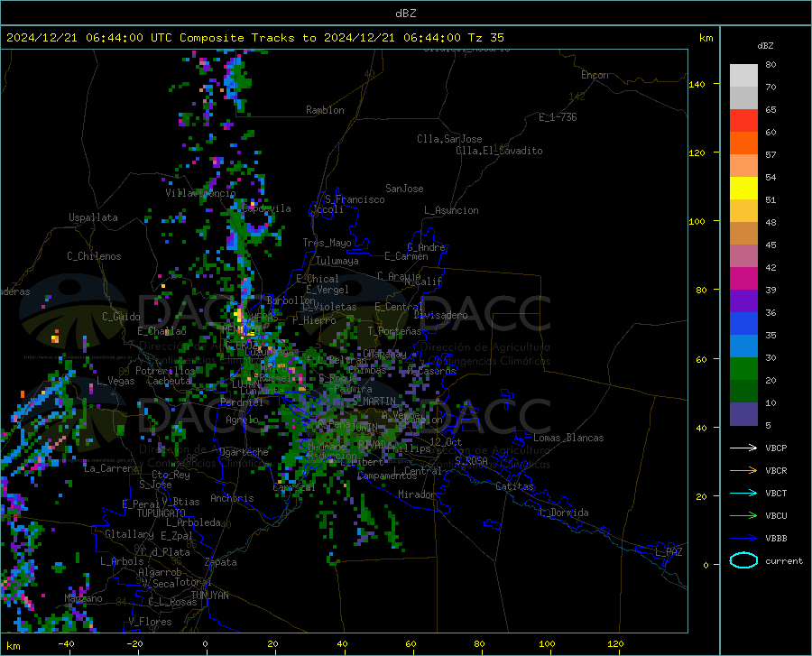Select the mauve 42–45 dBZ swatch
This screenshot has height=656, width=812.
(743, 256)
